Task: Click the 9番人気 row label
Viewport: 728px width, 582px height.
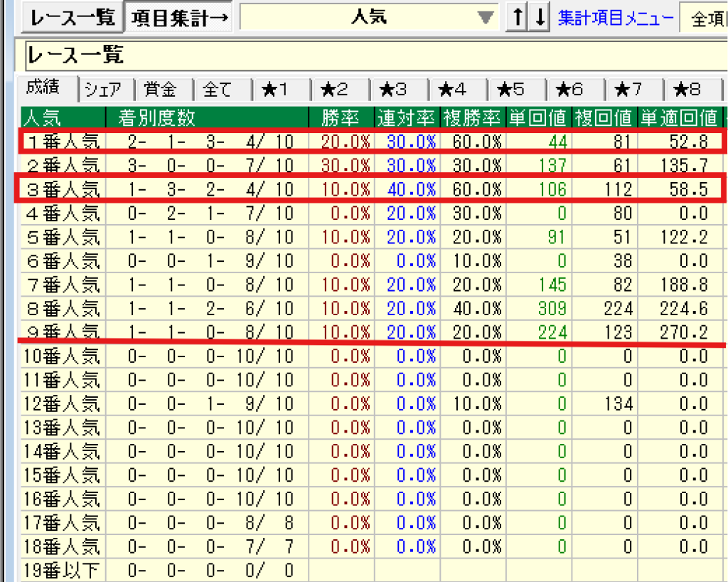Action: (62, 331)
